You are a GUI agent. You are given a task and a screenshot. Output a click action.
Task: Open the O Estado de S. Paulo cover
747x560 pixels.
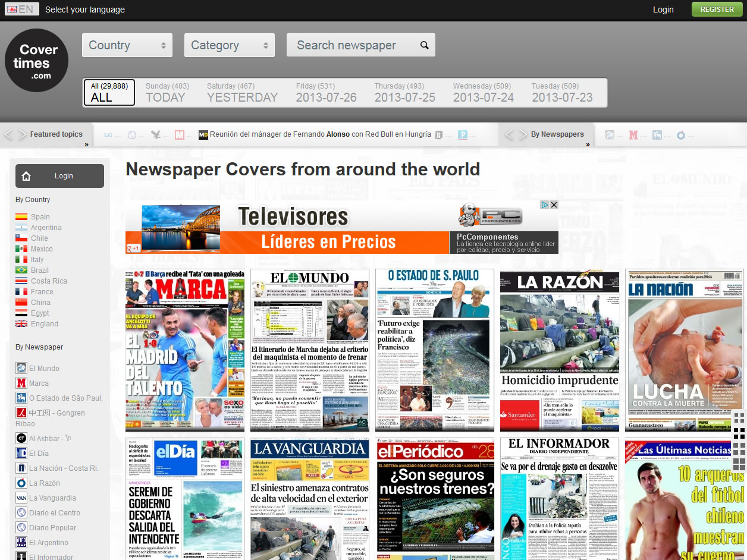tap(435, 350)
